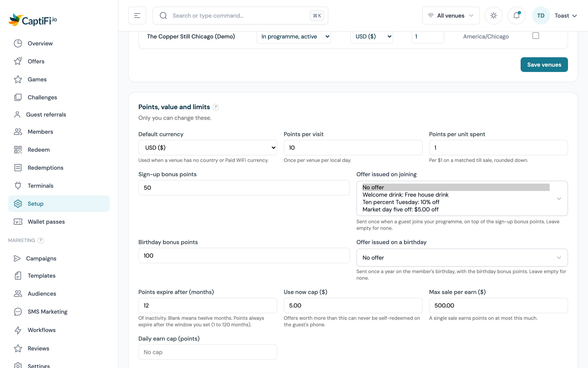
Task: Click the help icon beside Points, value and limits
Action: coord(216,107)
